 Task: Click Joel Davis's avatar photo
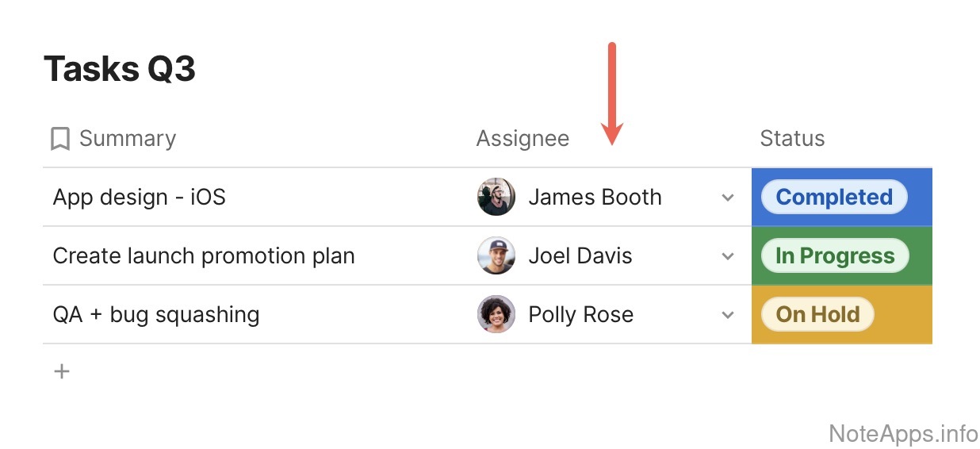pyautogui.click(x=496, y=255)
